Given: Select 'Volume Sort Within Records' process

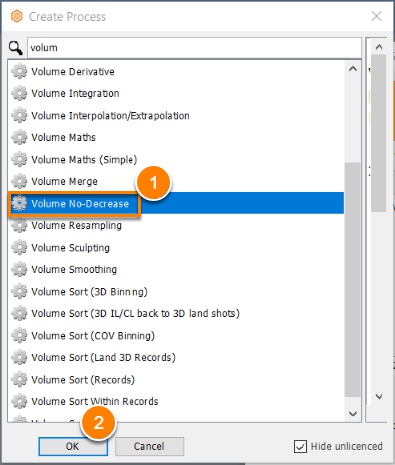Looking at the screenshot, I should pyautogui.click(x=176, y=401).
